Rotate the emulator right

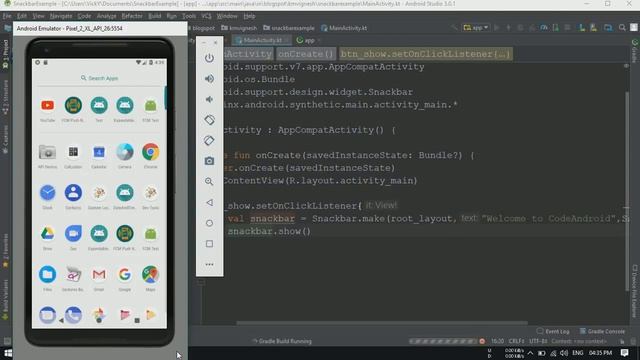pyautogui.click(x=209, y=140)
